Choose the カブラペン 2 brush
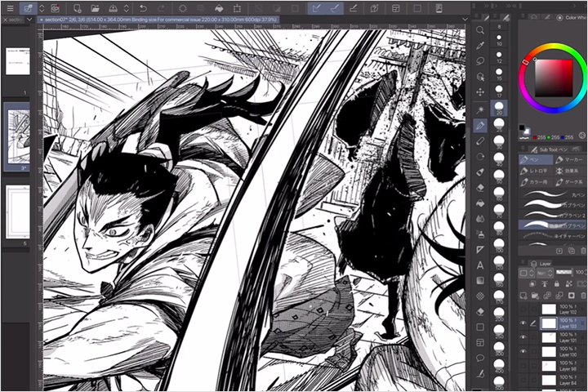 click(x=553, y=215)
